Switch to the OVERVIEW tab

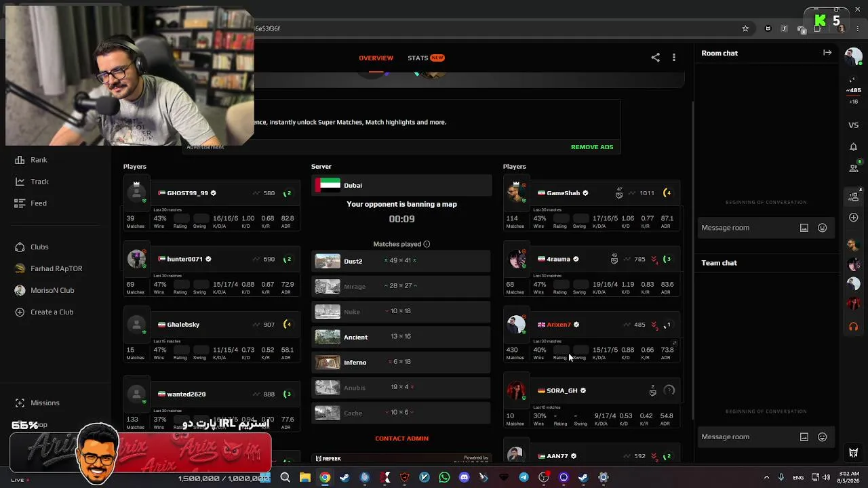376,58
